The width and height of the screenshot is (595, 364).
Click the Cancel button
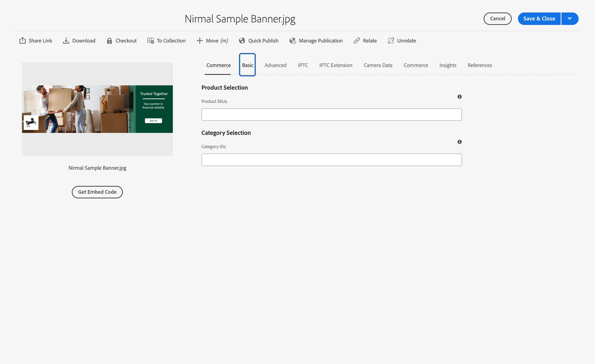497,19
